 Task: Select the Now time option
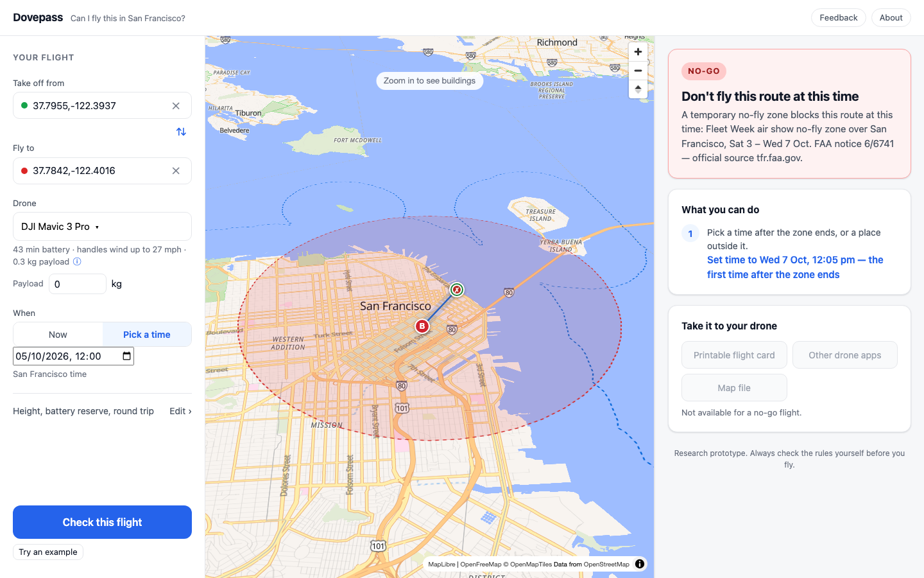58,335
